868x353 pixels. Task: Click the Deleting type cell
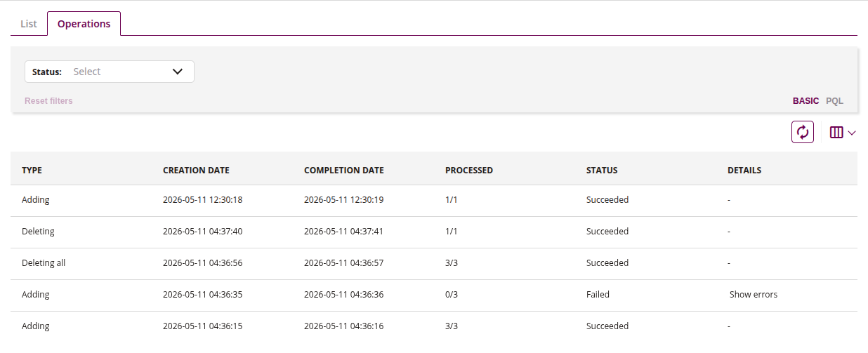(38, 232)
